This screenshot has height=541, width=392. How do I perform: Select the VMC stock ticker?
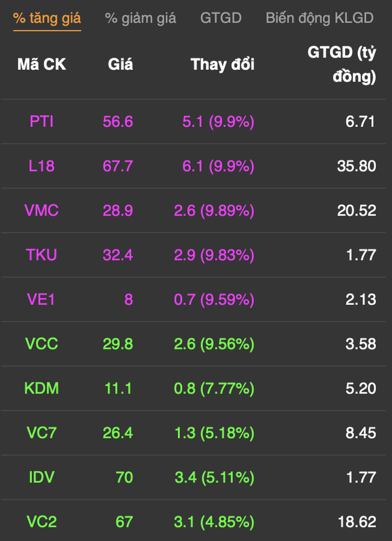(41, 210)
